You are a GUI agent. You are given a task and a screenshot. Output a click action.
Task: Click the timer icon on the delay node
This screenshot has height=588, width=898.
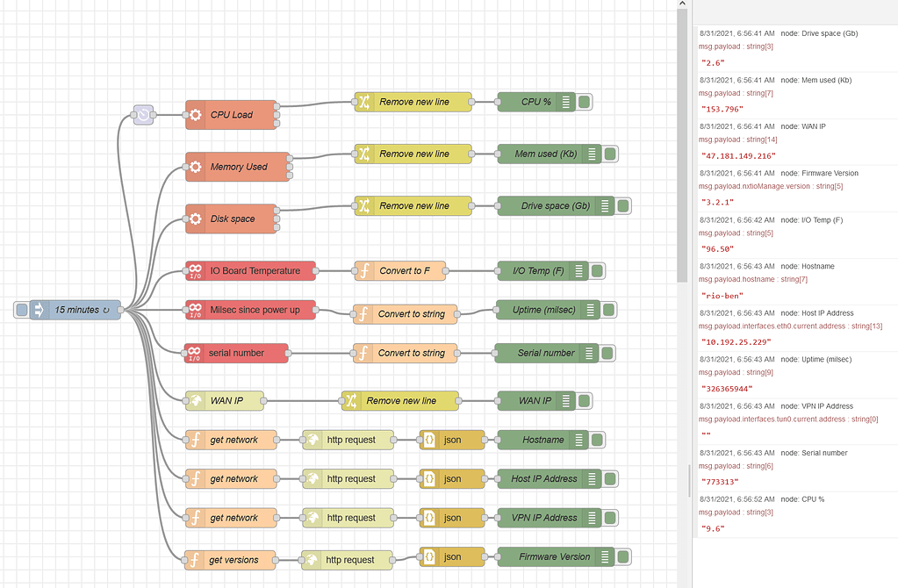coord(142,115)
